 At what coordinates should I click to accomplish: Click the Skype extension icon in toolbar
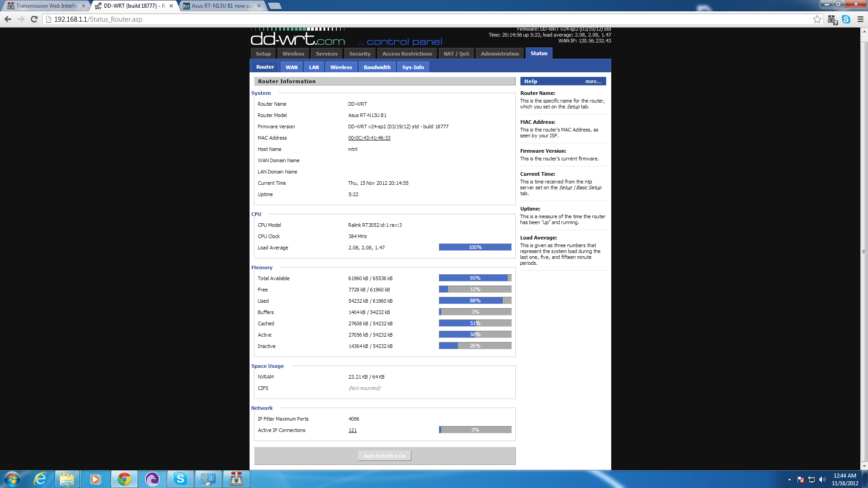click(x=846, y=19)
